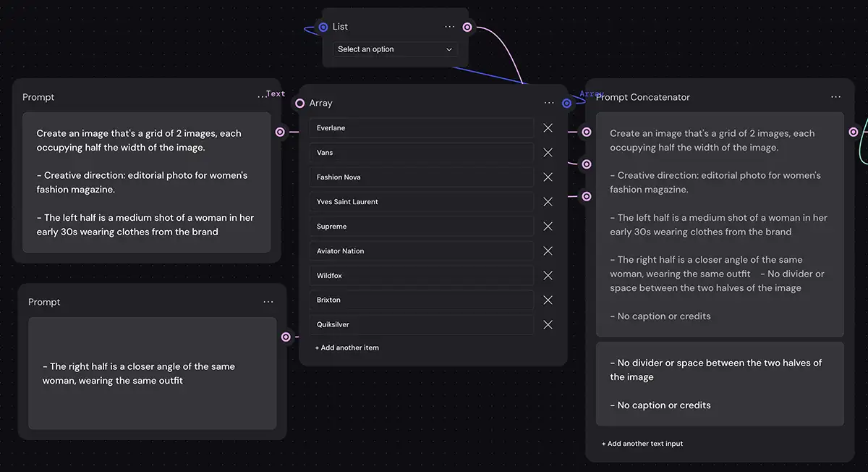Click the Array node input port
The width and height of the screenshot is (868, 472).
(299, 104)
